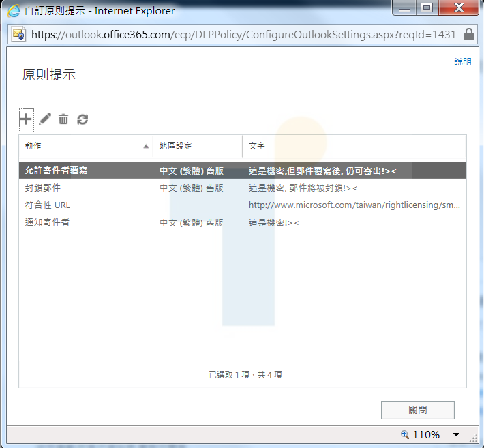The width and height of the screenshot is (484, 448).
Task: Select the 通知寄件者 row
Action: pos(243,222)
